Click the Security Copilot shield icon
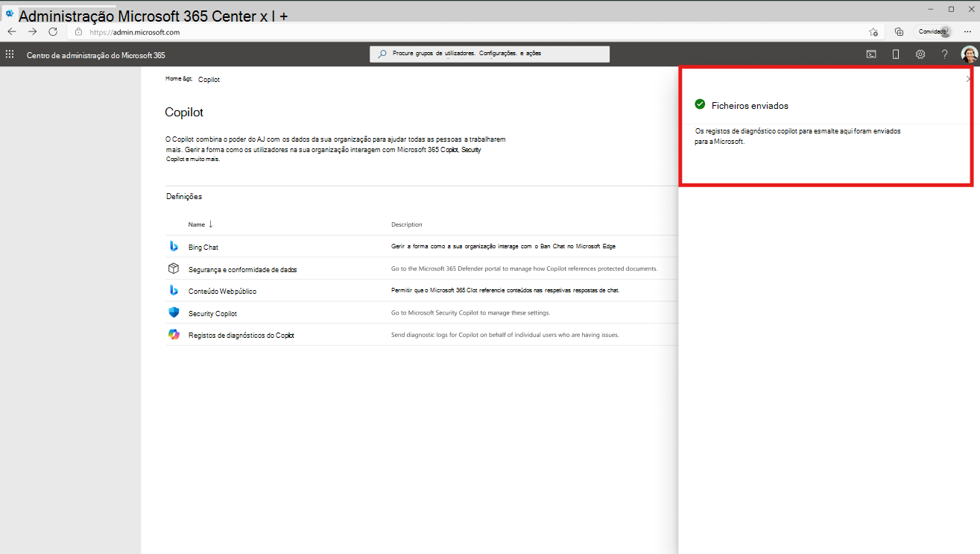 pyautogui.click(x=174, y=313)
